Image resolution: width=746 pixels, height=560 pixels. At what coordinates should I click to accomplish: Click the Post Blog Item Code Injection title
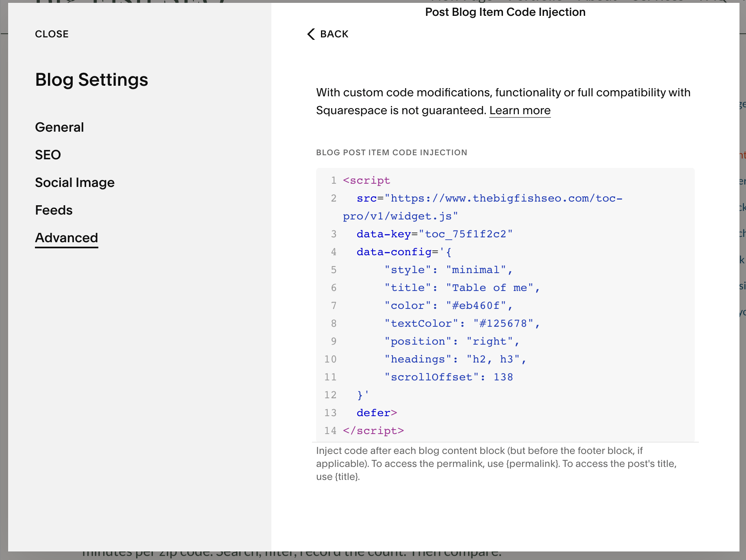pyautogui.click(x=505, y=12)
